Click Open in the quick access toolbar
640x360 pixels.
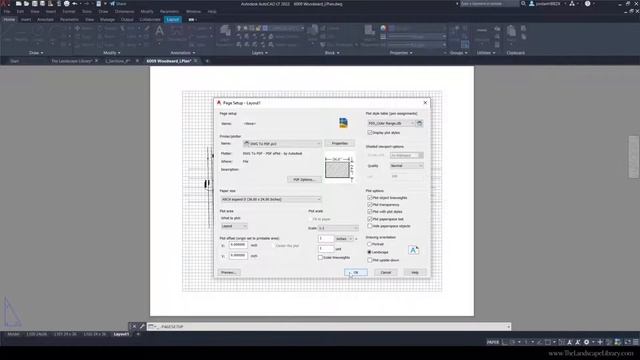click(27, 4)
